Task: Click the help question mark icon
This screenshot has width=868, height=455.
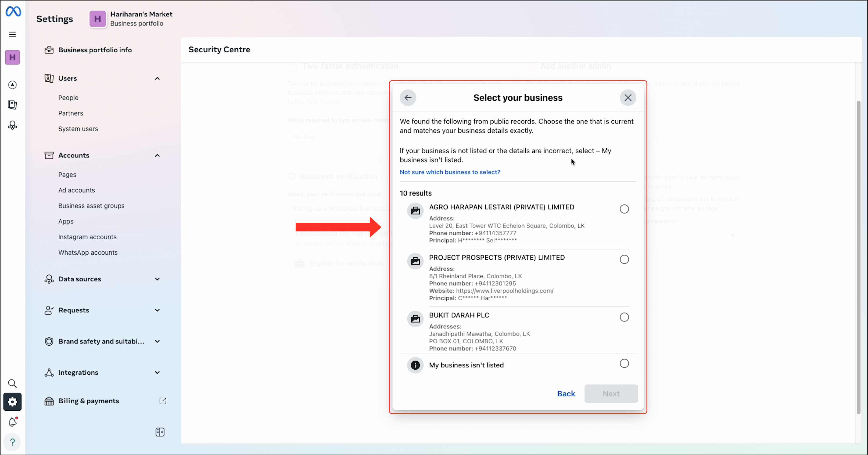Action: [x=12, y=442]
